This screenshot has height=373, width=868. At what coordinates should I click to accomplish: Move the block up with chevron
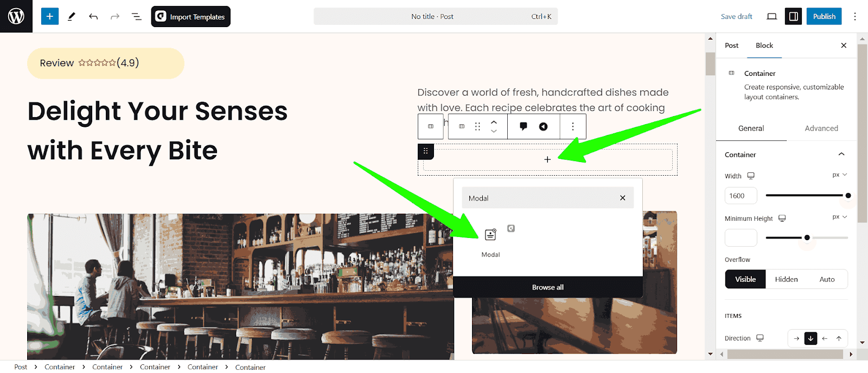point(494,122)
